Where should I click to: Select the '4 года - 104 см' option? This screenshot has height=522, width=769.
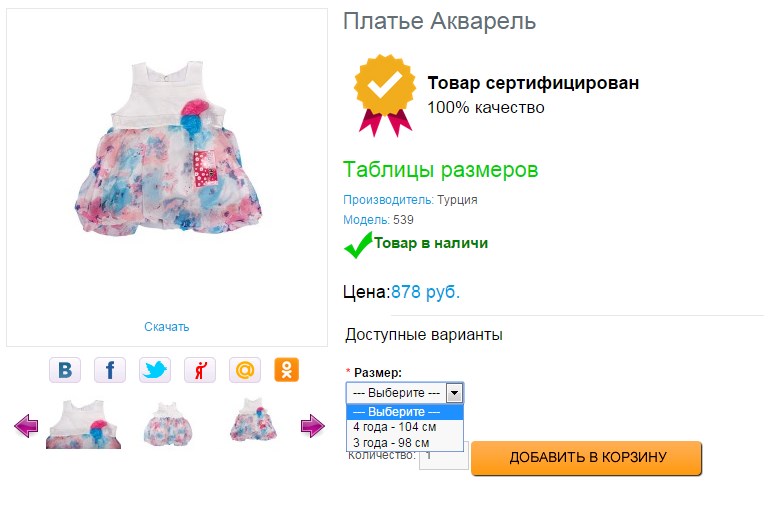394,427
